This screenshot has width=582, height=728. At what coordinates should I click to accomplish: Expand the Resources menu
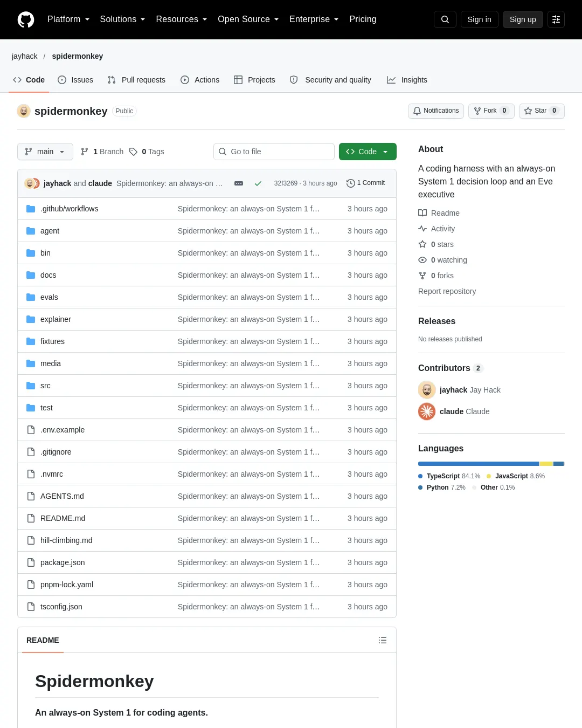pos(182,19)
